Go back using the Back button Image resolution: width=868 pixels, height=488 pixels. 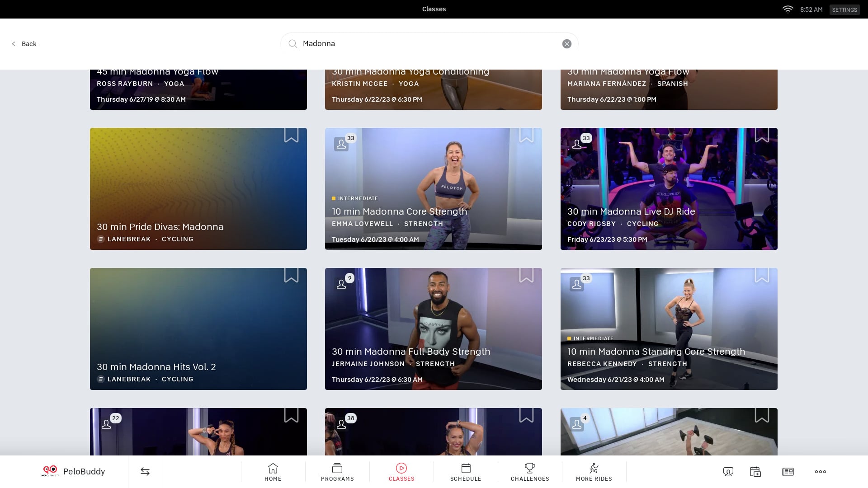pyautogui.click(x=24, y=44)
